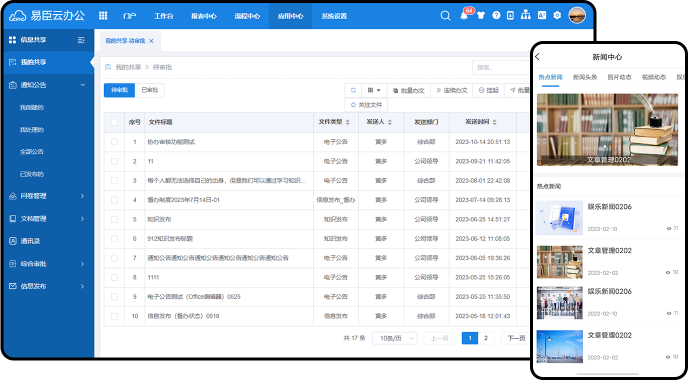The height and width of the screenshot is (380, 688).
Task: Open the 流程中心 top menu
Action: 247,16
